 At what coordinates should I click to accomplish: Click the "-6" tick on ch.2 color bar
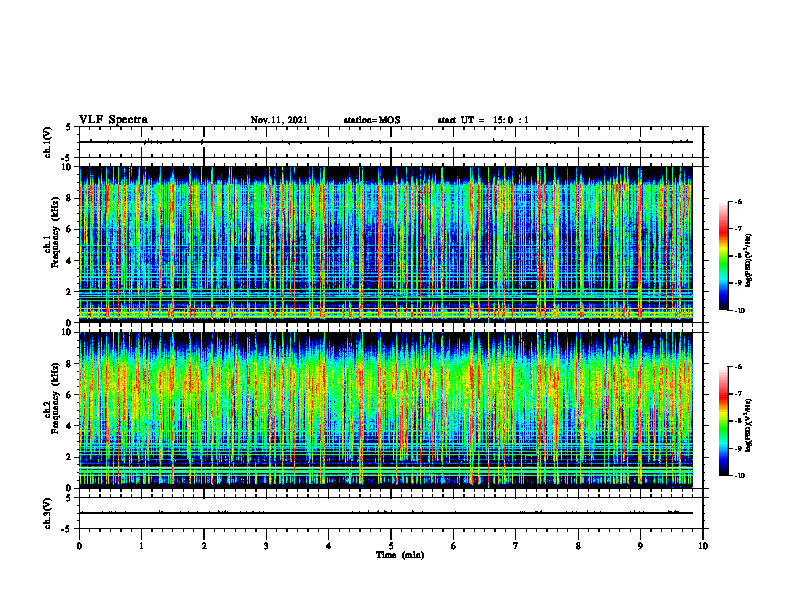pos(738,367)
